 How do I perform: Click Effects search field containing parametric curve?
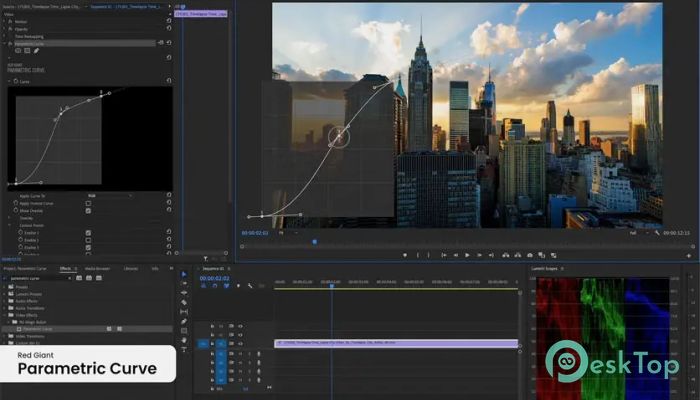point(38,278)
